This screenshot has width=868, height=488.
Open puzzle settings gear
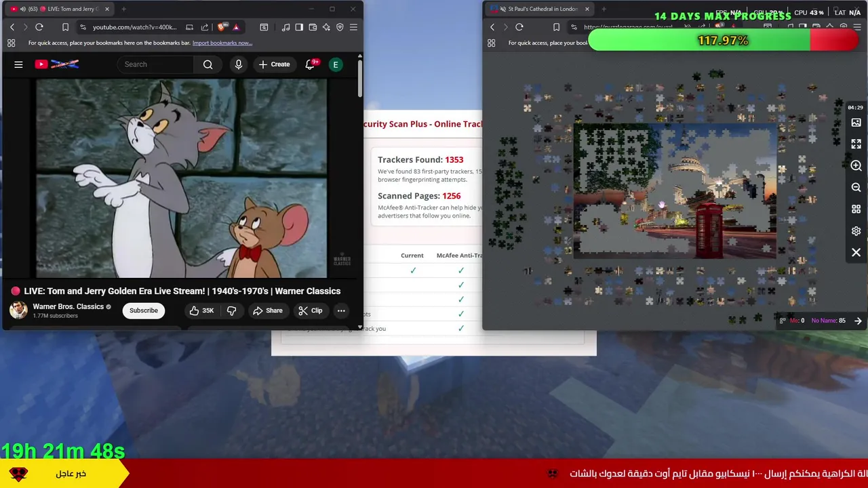tap(856, 230)
